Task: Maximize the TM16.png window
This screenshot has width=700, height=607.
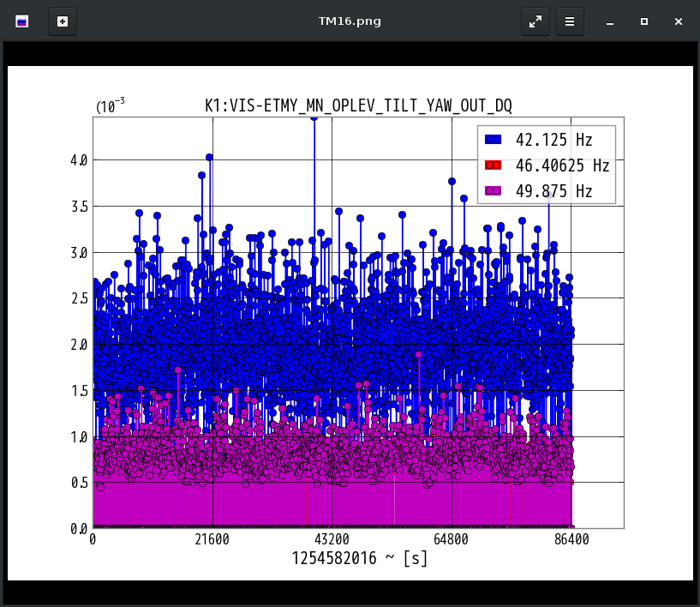Action: pos(643,21)
